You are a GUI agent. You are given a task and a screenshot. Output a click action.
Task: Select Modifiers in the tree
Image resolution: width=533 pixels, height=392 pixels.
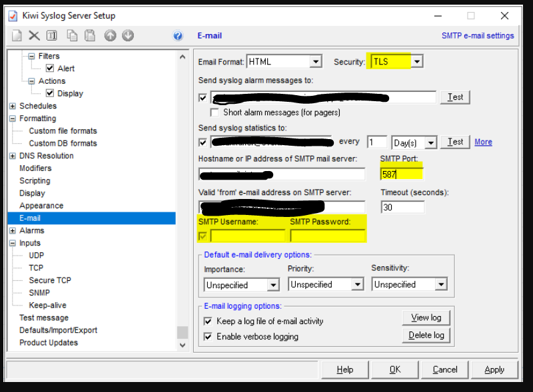tap(35, 168)
